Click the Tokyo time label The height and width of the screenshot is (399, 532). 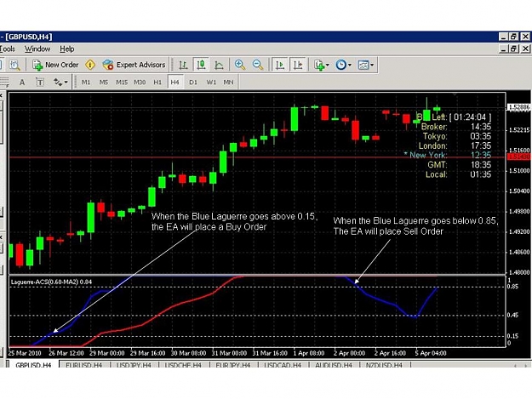coord(435,136)
